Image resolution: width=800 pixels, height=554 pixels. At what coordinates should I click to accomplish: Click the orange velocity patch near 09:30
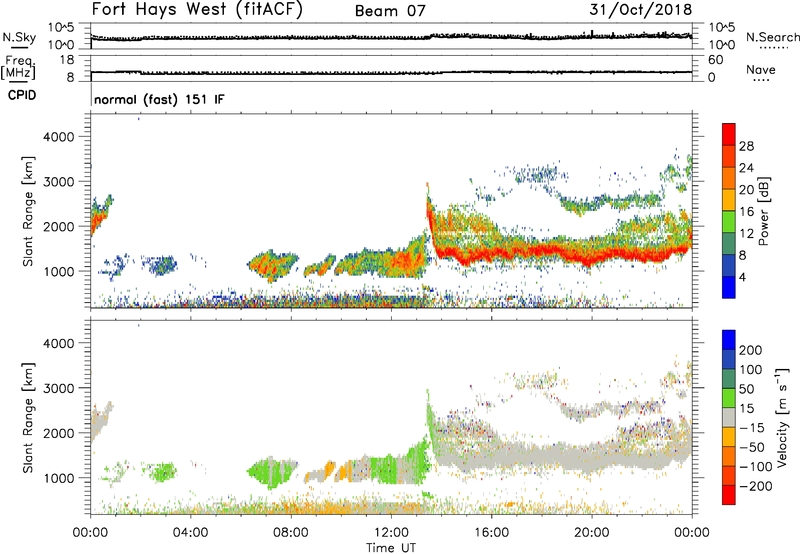point(329,468)
